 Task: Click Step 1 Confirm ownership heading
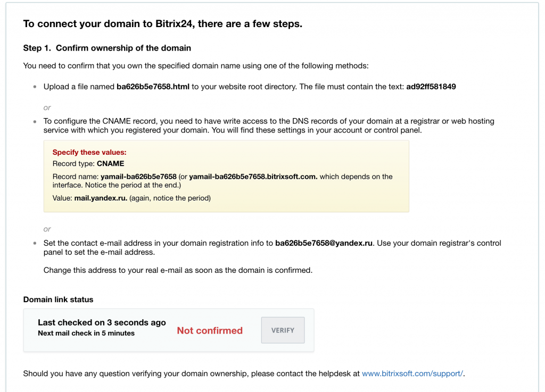click(x=107, y=48)
